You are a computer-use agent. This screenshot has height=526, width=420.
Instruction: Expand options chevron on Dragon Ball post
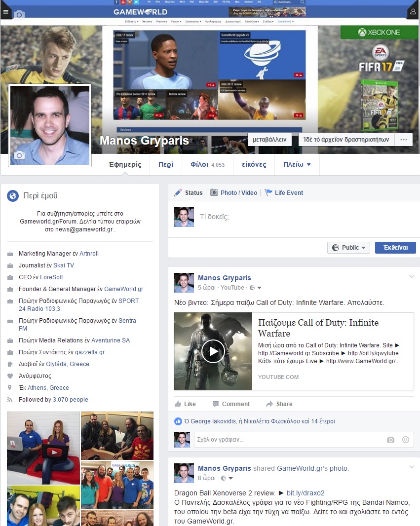pyautogui.click(x=412, y=467)
